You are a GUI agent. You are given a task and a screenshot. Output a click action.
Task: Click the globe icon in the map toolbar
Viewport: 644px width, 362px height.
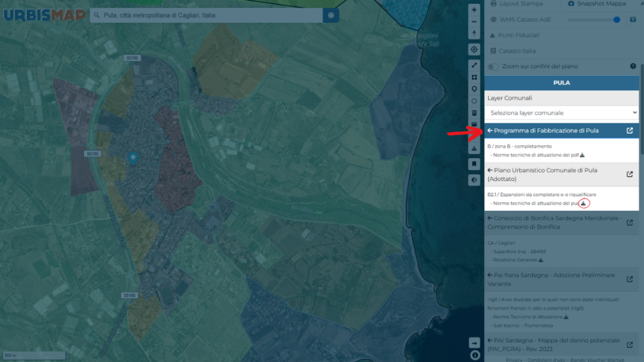[x=474, y=180]
